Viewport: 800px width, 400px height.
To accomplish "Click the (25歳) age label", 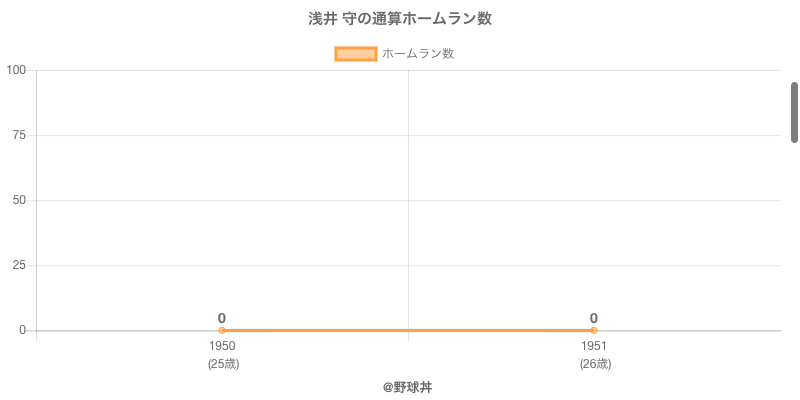I will tap(223, 364).
